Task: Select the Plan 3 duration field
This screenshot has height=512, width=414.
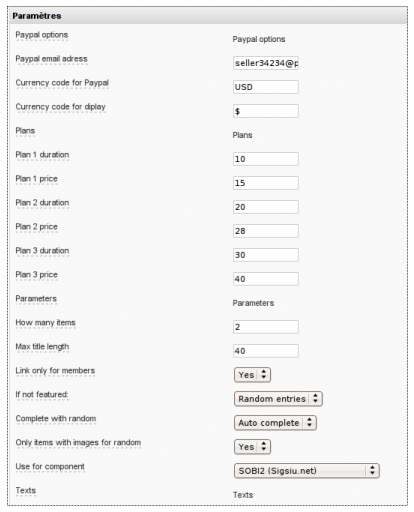Action: (x=266, y=255)
